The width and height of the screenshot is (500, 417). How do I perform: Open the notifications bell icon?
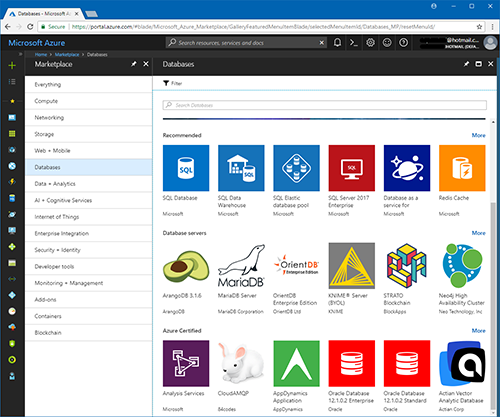click(x=337, y=43)
